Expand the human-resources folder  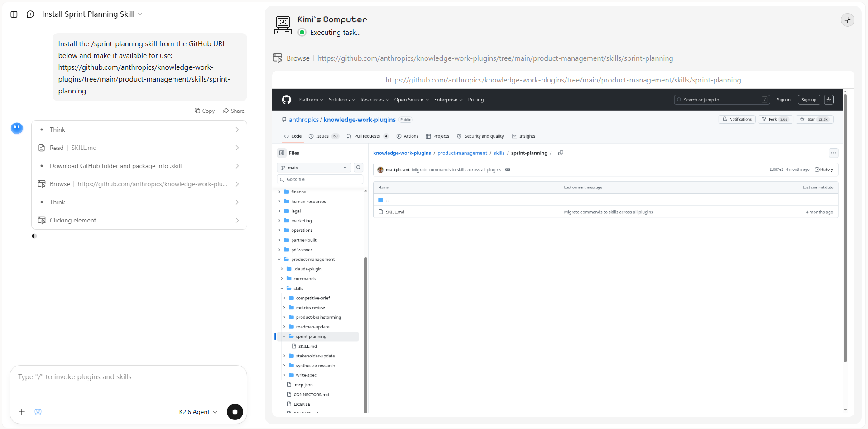click(x=279, y=202)
